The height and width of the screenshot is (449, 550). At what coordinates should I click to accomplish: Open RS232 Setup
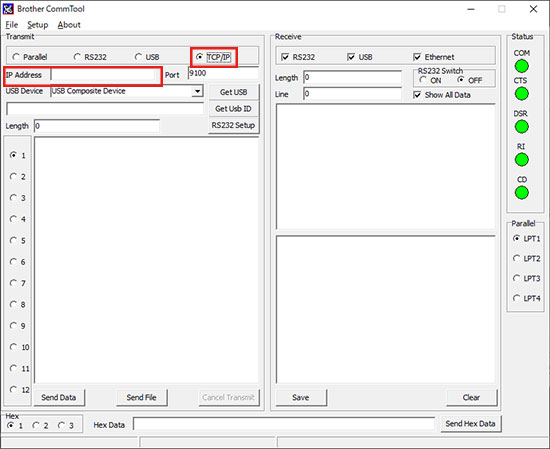pyautogui.click(x=234, y=125)
